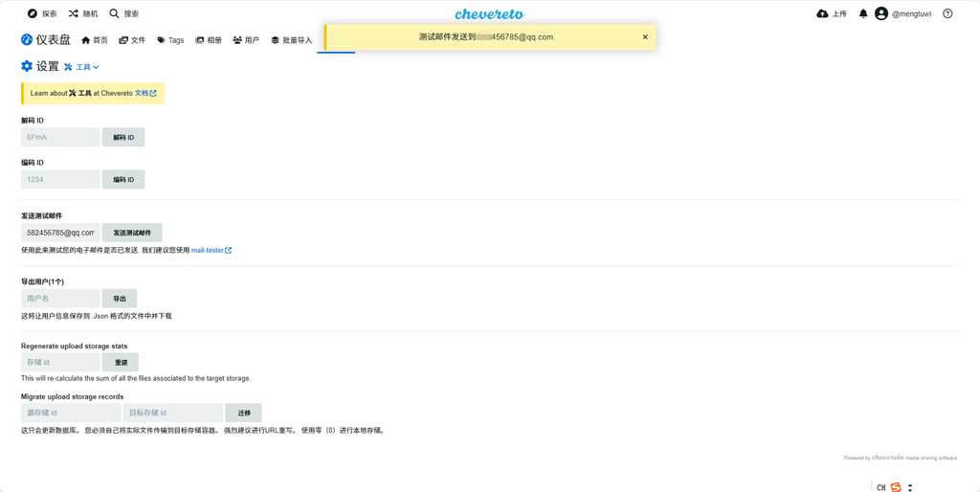Open the Explore compass icon
The width and height of the screenshot is (980, 492).
click(33, 13)
